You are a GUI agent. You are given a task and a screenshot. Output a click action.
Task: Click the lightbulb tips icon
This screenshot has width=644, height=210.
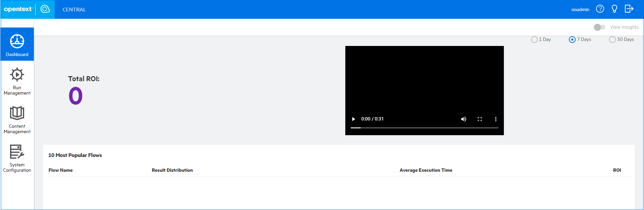(614, 9)
